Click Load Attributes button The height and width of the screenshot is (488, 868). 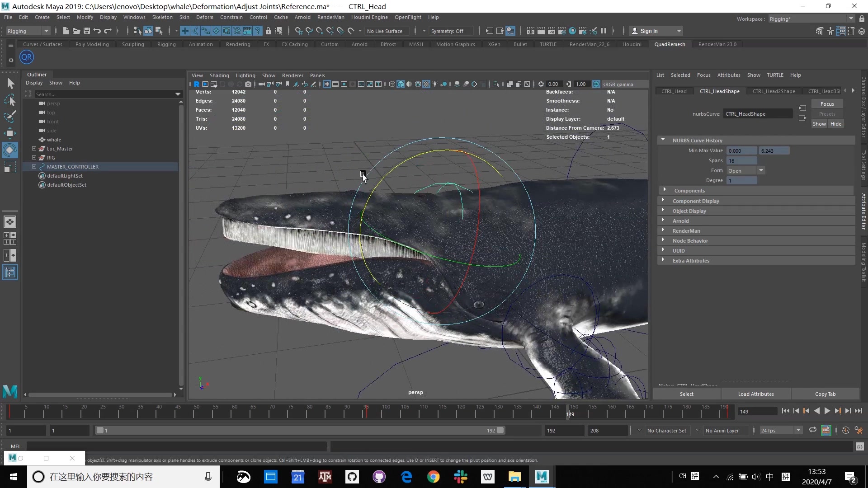coord(756,394)
